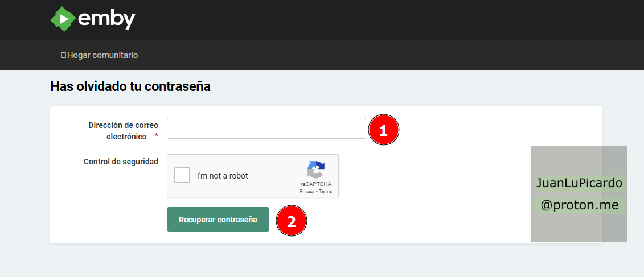The height and width of the screenshot is (277, 644).
Task: Click the red circle numbered 1
Action: (383, 130)
